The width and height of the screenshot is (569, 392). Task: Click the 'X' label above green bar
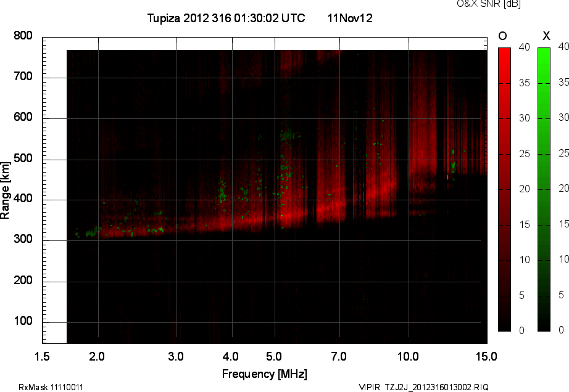point(546,36)
